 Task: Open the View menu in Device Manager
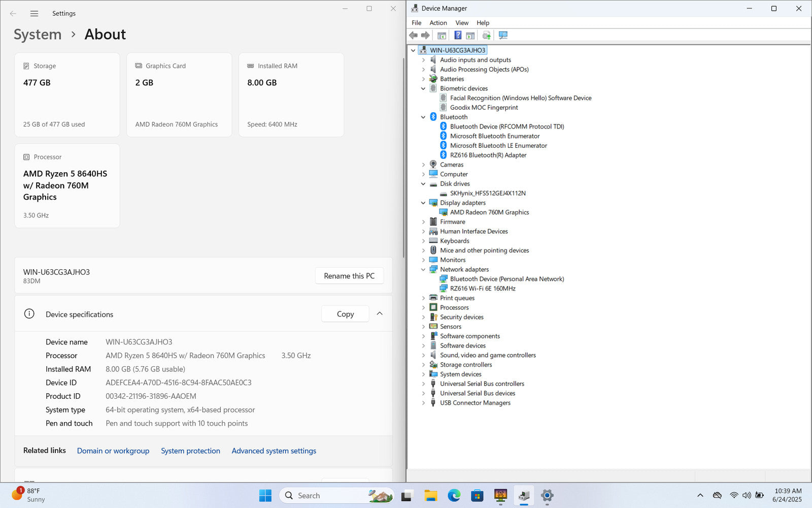tap(462, 23)
